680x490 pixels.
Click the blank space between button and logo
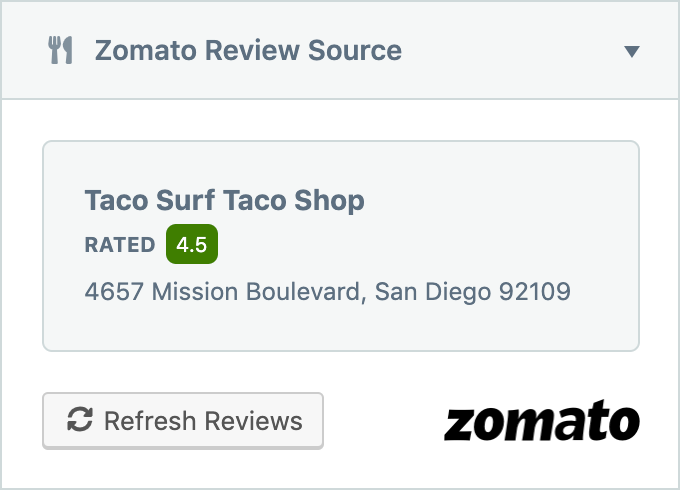point(383,421)
